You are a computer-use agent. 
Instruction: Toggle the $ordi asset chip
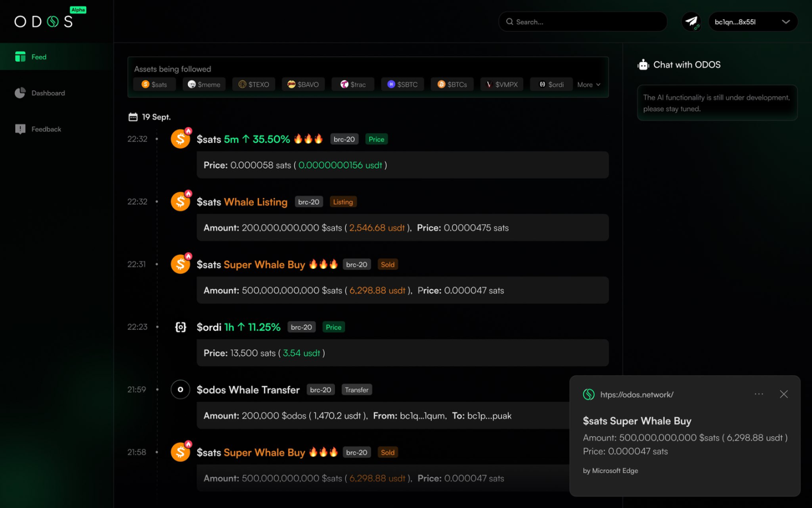[551, 85]
